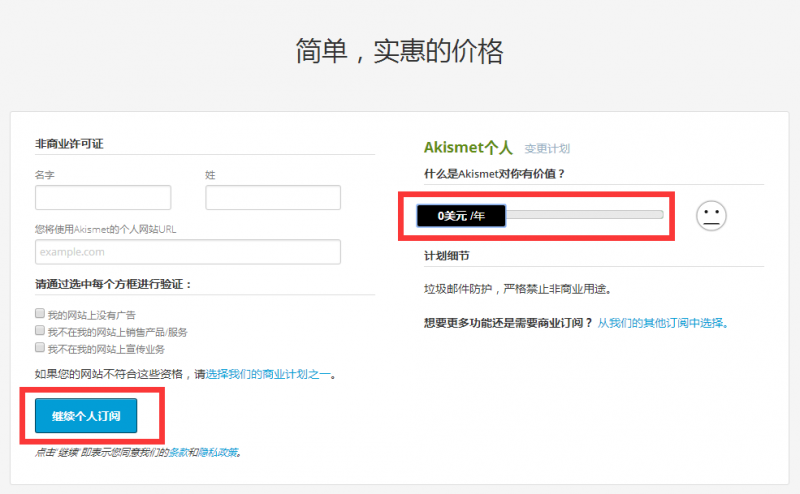Click the Akismet个人 plan heading
Screen dimensions: 800x494
pyautogui.click(x=468, y=148)
